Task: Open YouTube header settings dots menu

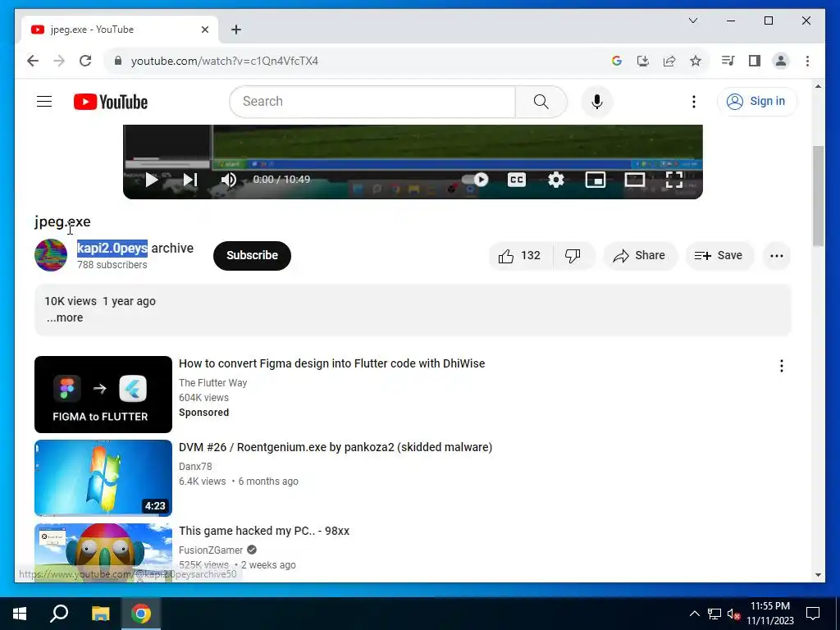Action: tap(694, 101)
